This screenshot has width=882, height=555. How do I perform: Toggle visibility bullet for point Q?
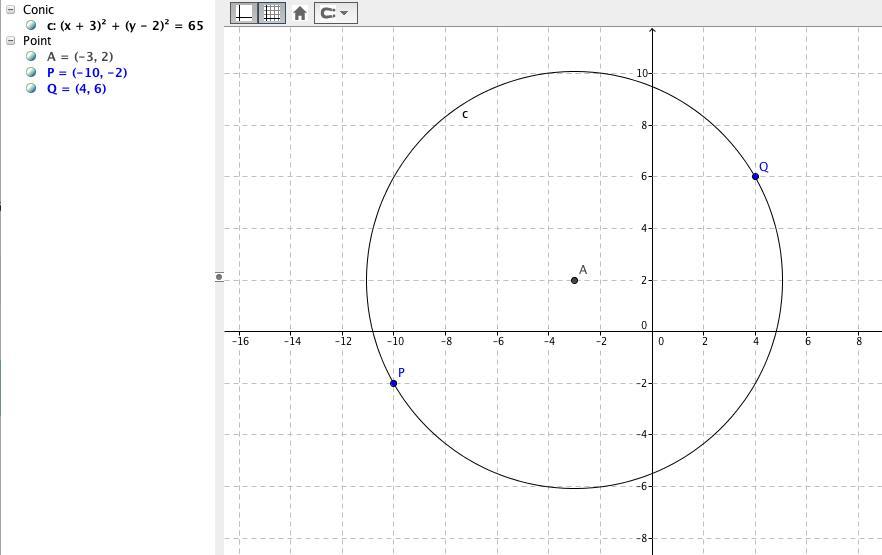pyautogui.click(x=31, y=88)
